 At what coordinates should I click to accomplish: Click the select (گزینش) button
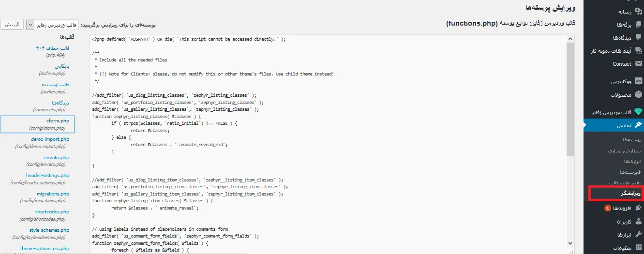pos(11,25)
